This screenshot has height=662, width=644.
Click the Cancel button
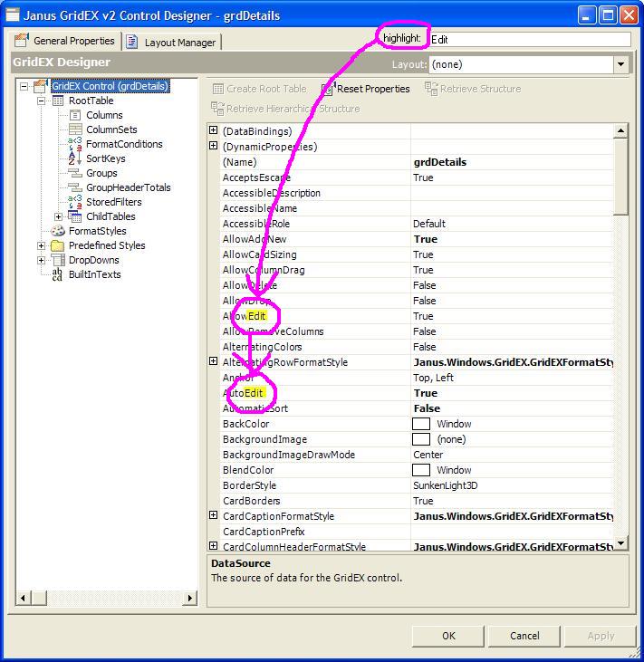click(524, 636)
